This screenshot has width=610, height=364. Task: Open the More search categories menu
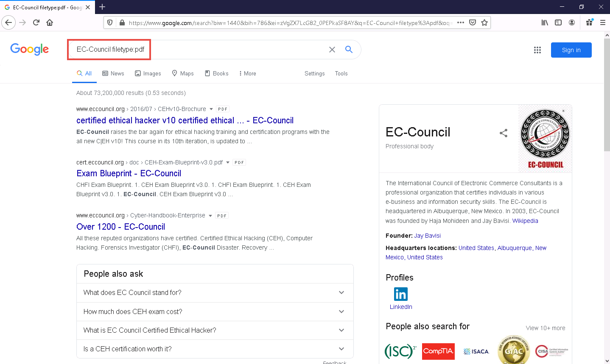[247, 73]
